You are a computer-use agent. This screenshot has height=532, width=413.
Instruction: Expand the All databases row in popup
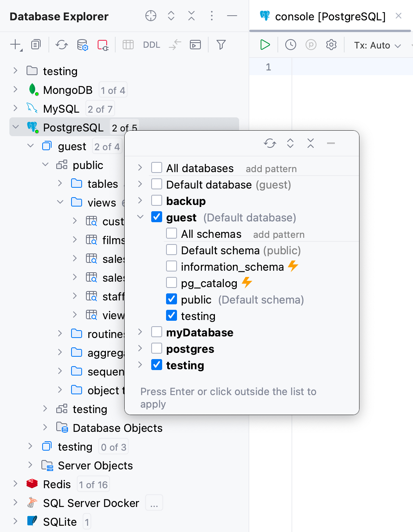(x=140, y=167)
